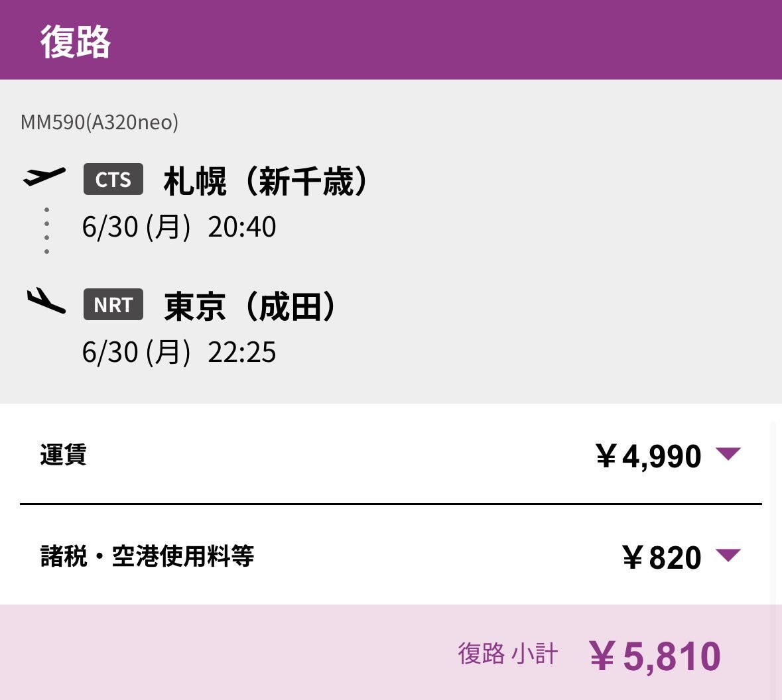Click the arrival airplane icon

click(x=46, y=301)
